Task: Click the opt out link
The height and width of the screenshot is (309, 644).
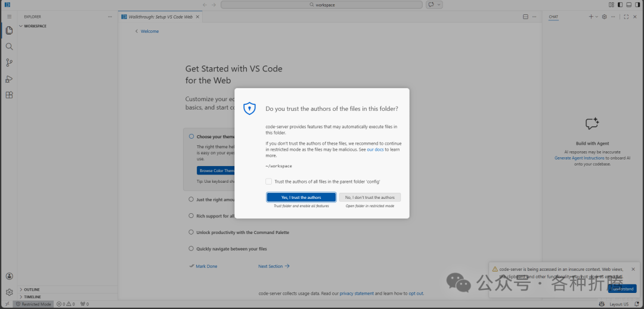Action: [416, 294]
